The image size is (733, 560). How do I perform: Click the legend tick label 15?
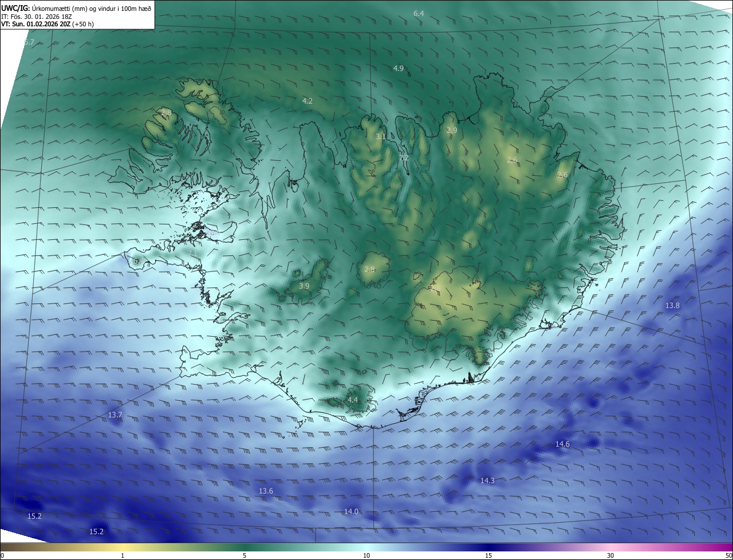[488, 555]
